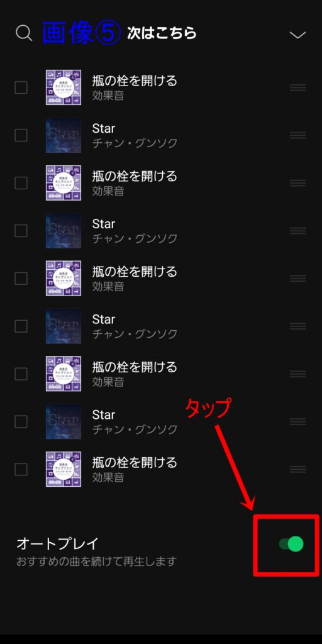Toggle the オートプレイ switch
The width and height of the screenshot is (322, 644).
coord(291,544)
